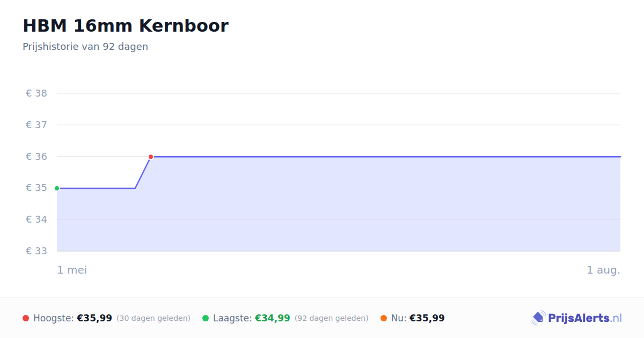Click the € 37 axis label
Viewport: 644px width, 338px height.
pos(36,125)
